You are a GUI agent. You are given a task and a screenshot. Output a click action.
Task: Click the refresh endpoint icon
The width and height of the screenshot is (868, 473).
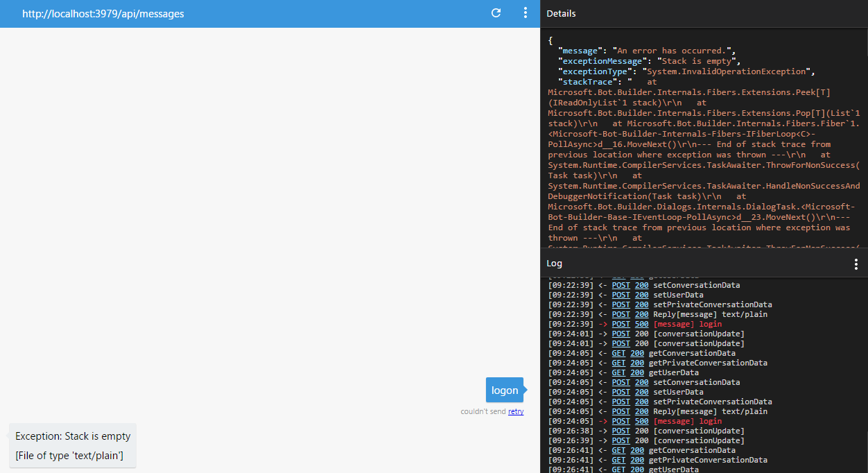coord(496,12)
